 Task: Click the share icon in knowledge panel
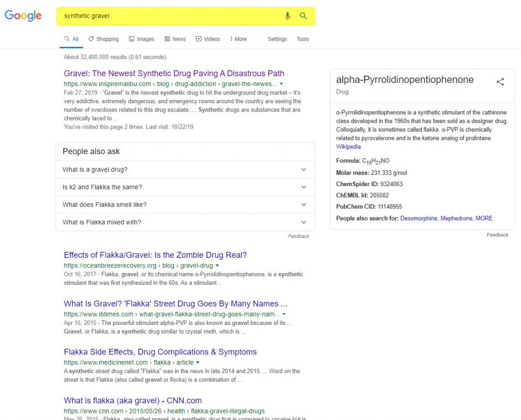[x=500, y=81]
